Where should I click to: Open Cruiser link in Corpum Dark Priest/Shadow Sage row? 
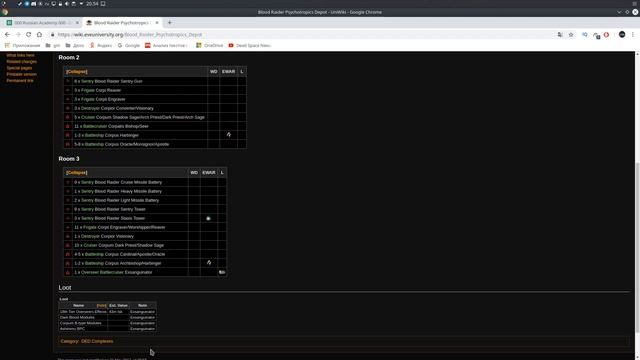click(x=90, y=245)
